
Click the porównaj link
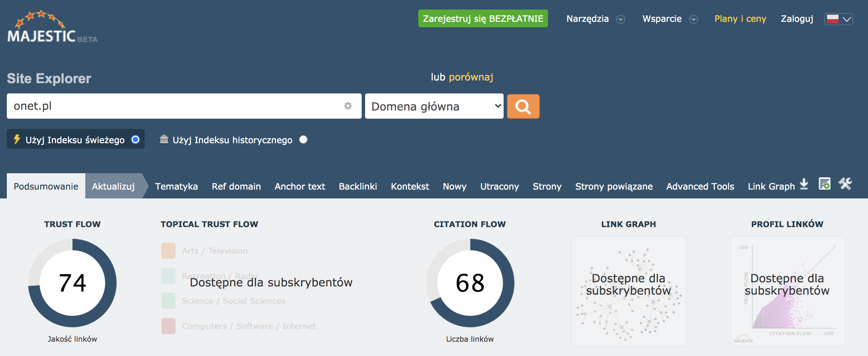pos(471,77)
